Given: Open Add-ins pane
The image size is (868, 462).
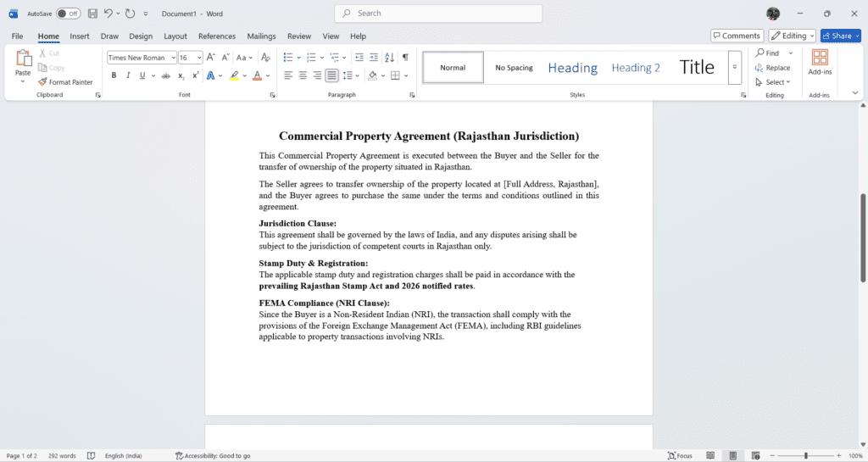Looking at the screenshot, I should [x=820, y=62].
